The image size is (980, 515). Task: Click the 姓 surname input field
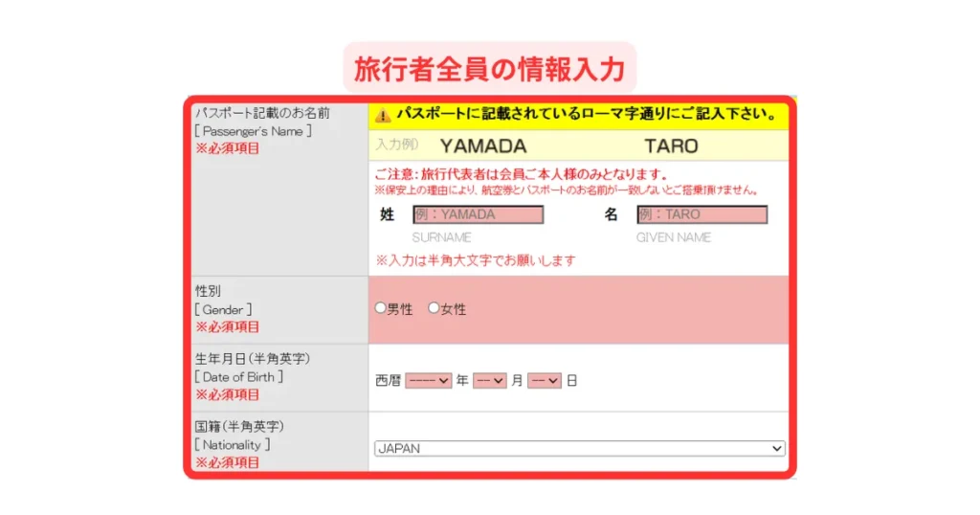pyautogui.click(x=478, y=215)
